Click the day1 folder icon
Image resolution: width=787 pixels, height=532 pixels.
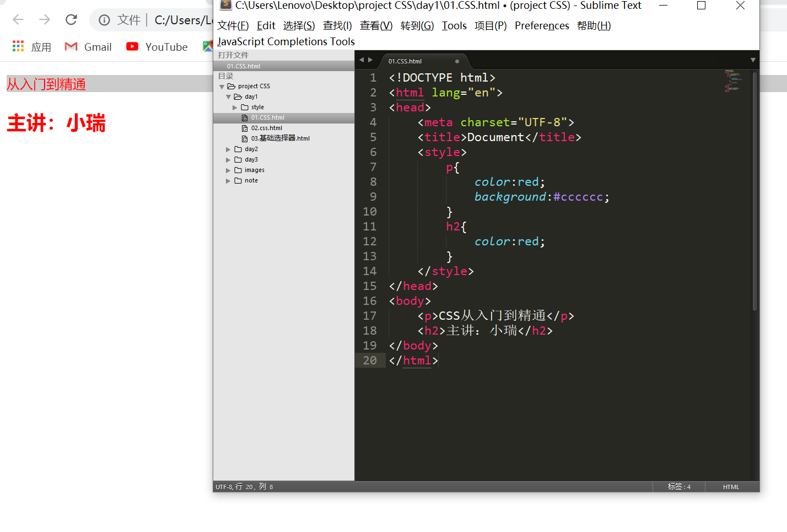click(238, 97)
